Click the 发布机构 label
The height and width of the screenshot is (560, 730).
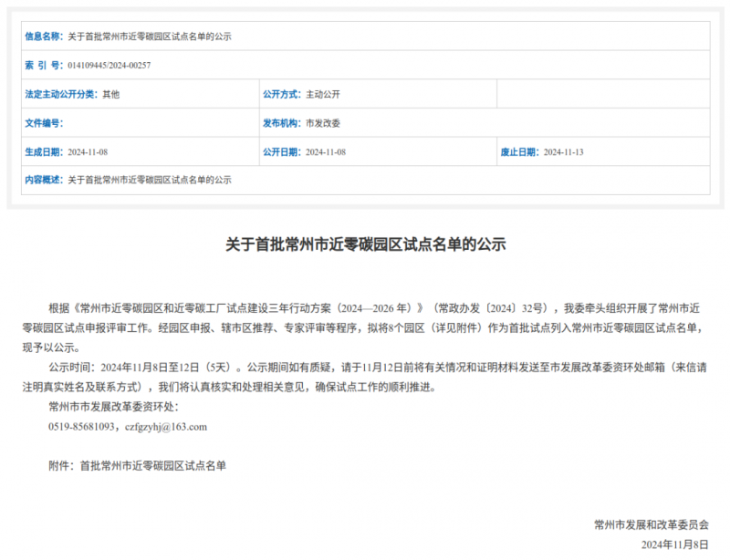click(282, 123)
